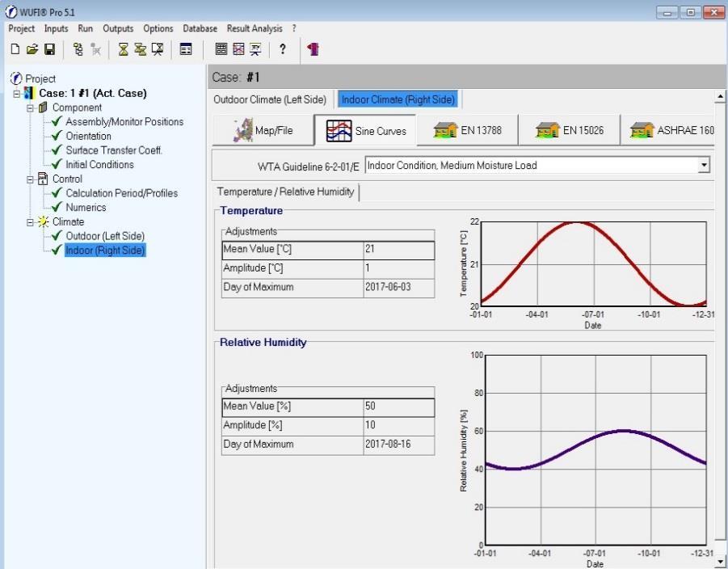Viewport: 728px width, 569px height.
Task: Select Assembly/Monitor Positions in tree
Action: click(124, 122)
